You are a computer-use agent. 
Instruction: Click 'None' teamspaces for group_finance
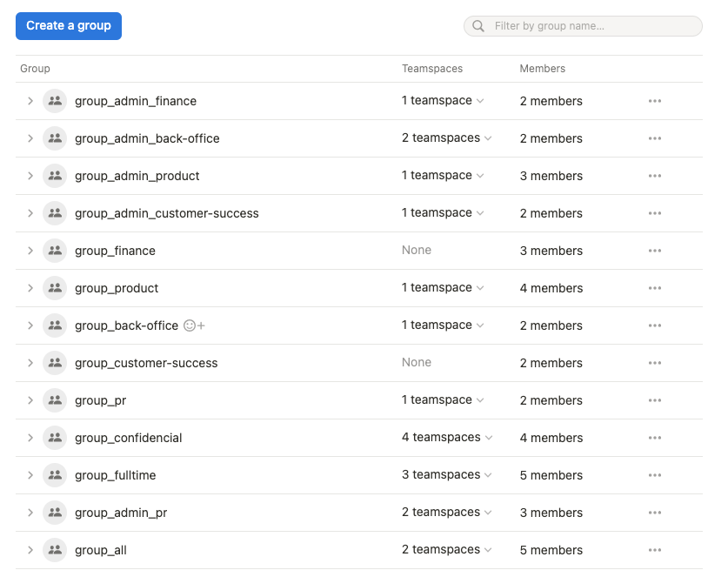[417, 251]
